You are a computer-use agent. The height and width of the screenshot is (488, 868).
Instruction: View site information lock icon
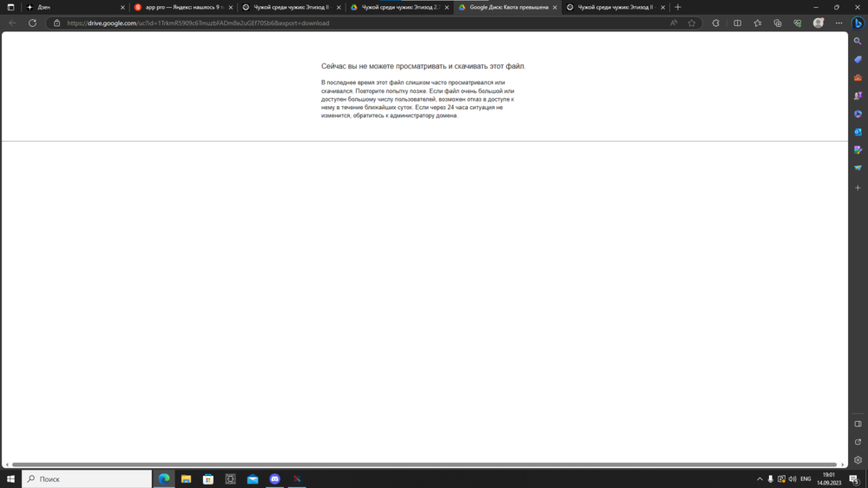coord(56,23)
